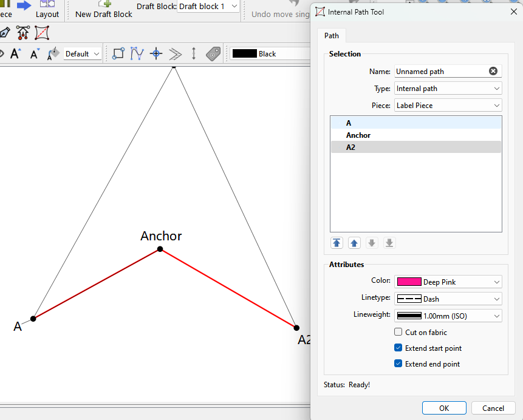Uncheck Extend end point

pyautogui.click(x=398, y=364)
